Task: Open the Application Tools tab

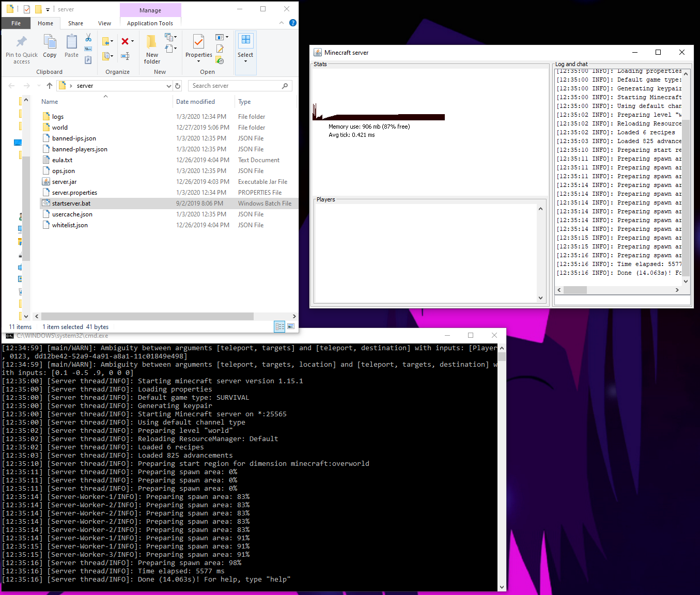Action: click(150, 23)
